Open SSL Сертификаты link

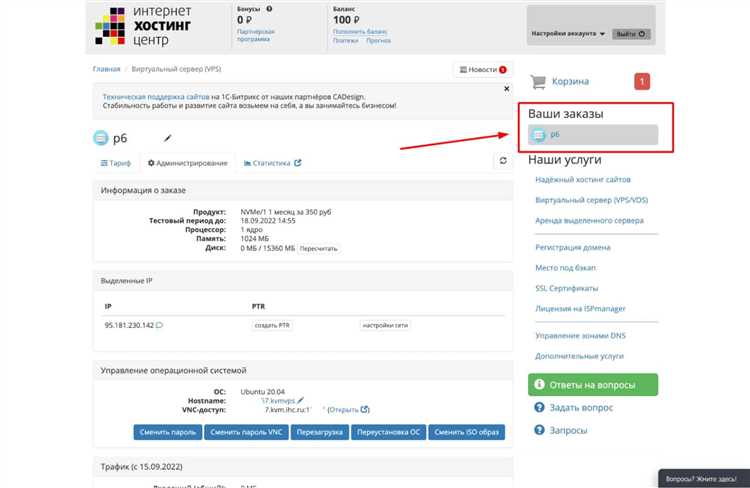[x=566, y=288]
